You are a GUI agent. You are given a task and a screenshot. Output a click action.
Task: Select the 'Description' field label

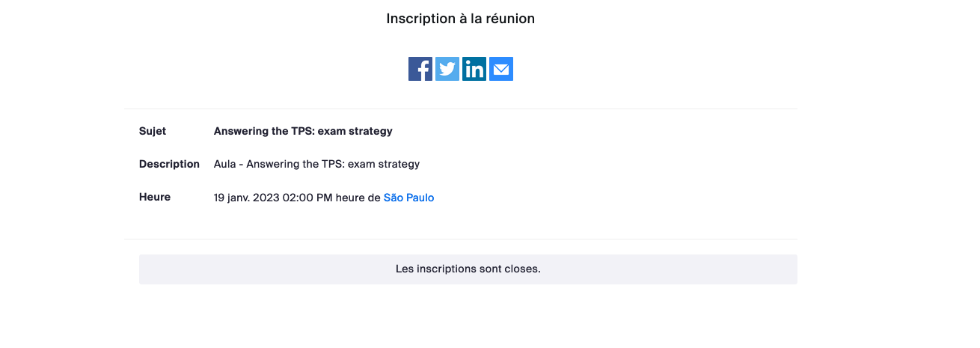(169, 164)
